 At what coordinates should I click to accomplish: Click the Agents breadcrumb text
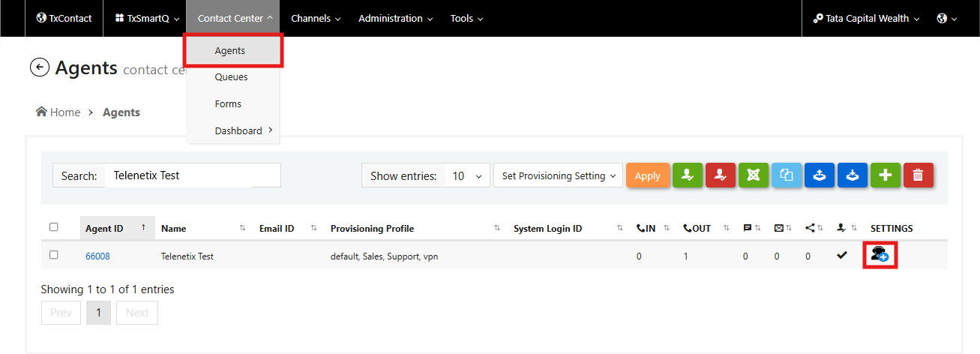(121, 112)
